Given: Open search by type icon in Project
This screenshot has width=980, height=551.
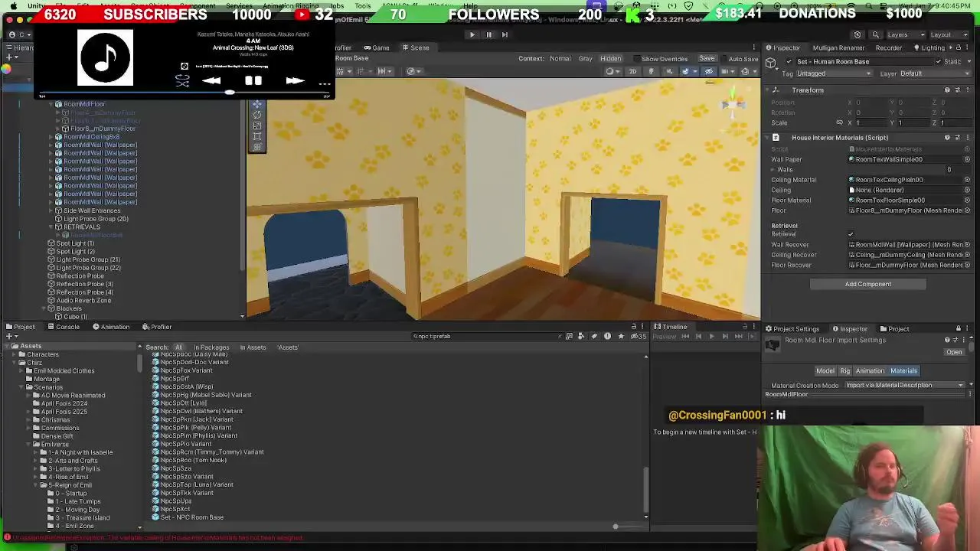Looking at the screenshot, I should coord(581,336).
